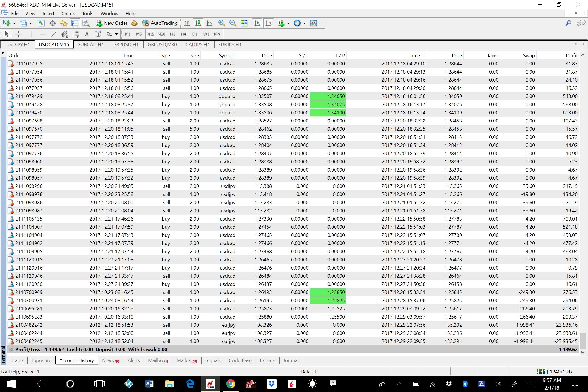Open the Market Watch window icon
Viewport: 588px width, 392px height.
[41, 23]
